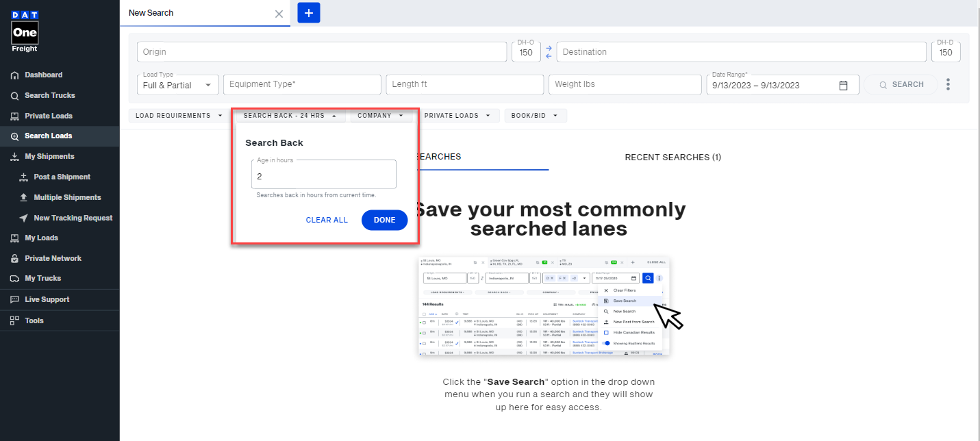Collapse the Search Back filter panel

pyautogui.click(x=290, y=115)
